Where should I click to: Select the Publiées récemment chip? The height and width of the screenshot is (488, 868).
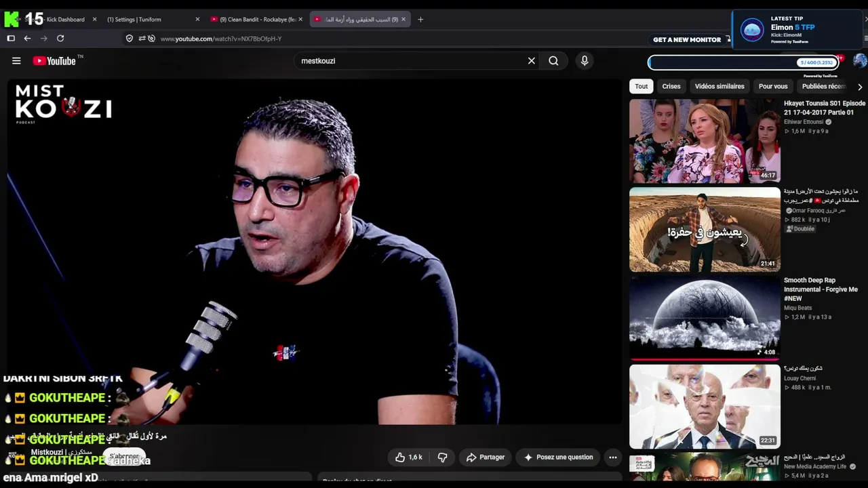(x=823, y=87)
